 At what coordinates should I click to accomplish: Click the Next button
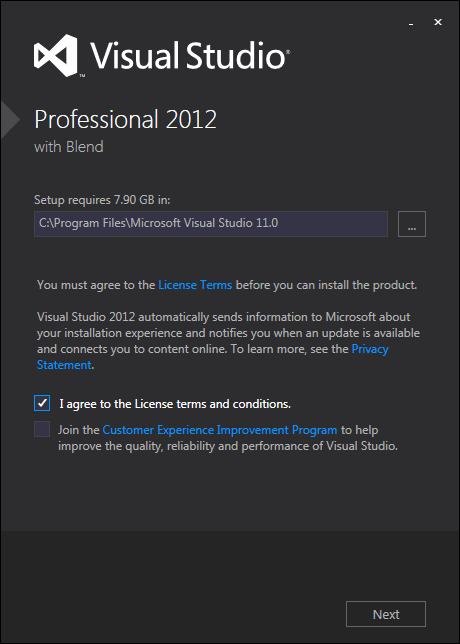pyautogui.click(x=386, y=614)
